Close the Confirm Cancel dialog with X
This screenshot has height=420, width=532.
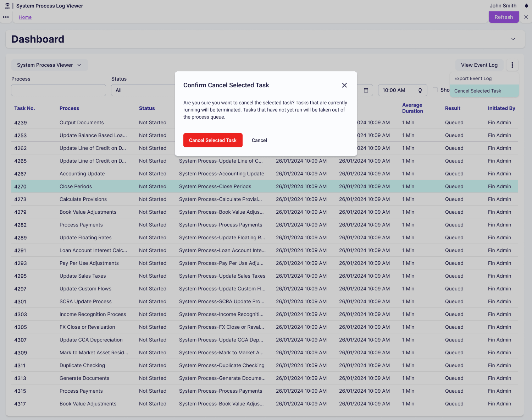pos(344,85)
